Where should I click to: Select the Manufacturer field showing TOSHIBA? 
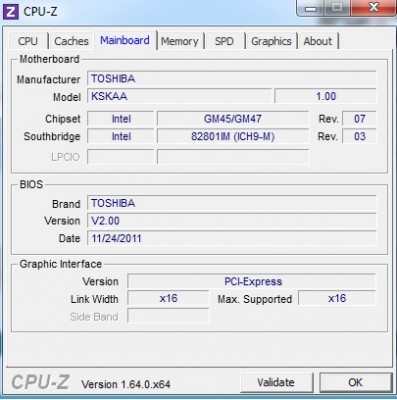232,79
